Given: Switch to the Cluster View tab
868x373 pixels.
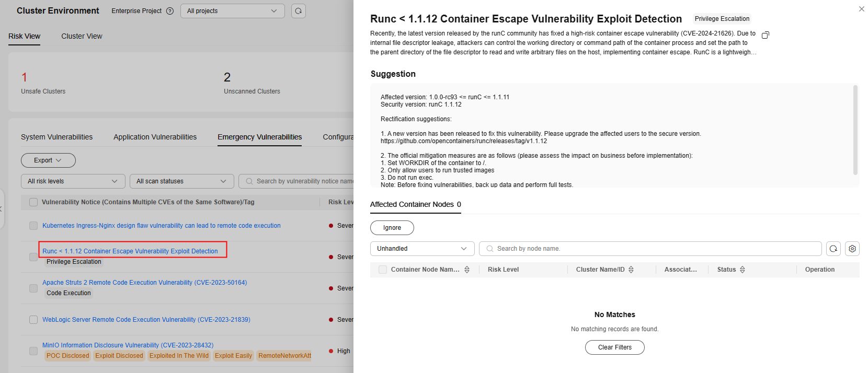Looking at the screenshot, I should click(82, 36).
